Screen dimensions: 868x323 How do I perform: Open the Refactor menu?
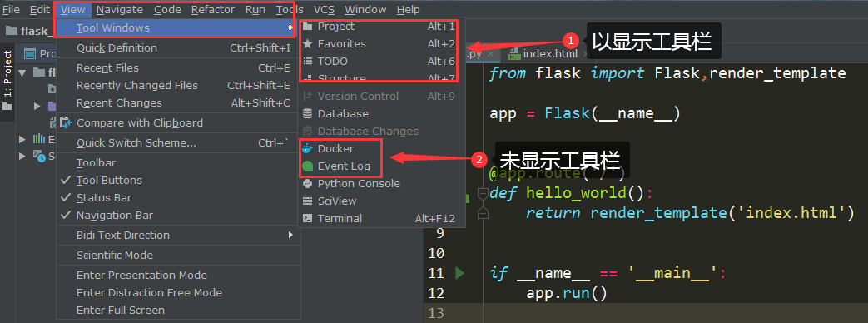click(212, 9)
